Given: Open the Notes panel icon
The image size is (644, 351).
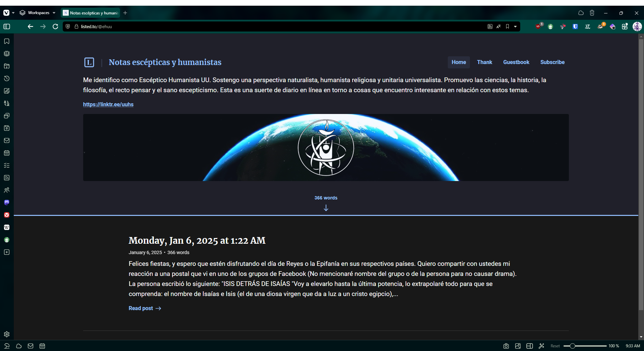Looking at the screenshot, I should click(x=7, y=91).
